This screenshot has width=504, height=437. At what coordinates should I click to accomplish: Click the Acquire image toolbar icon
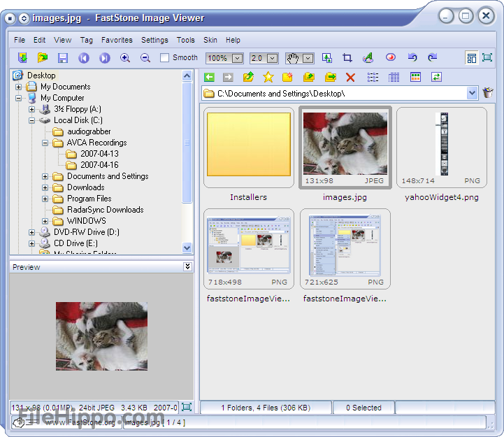coord(22,58)
